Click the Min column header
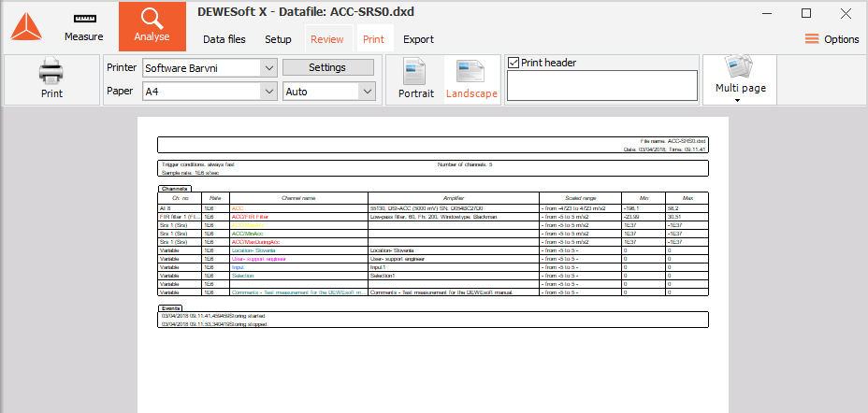 pos(644,198)
